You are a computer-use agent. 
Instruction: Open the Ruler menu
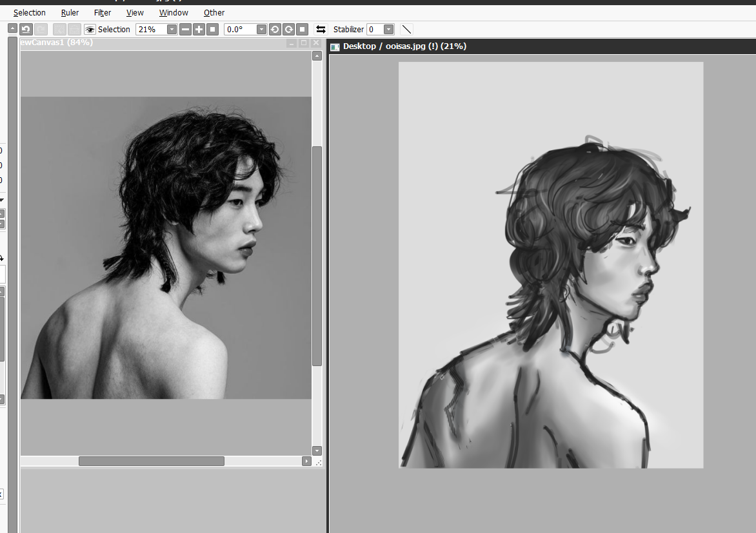[70, 12]
